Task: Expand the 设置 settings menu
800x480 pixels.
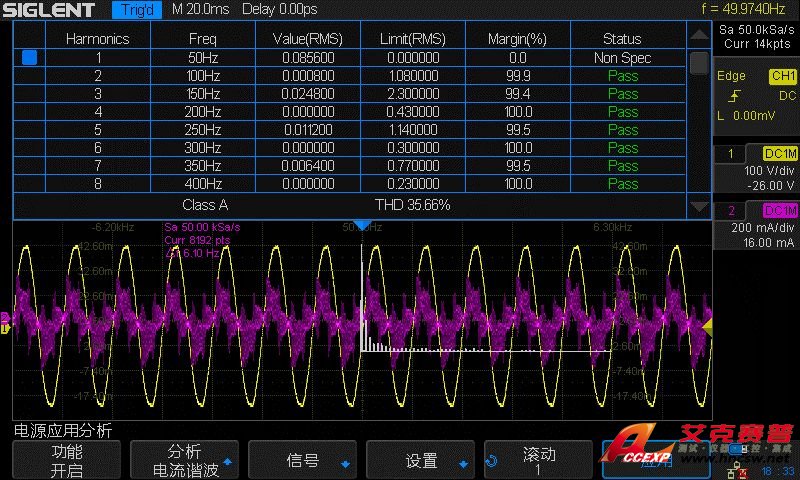Action: pos(421,461)
